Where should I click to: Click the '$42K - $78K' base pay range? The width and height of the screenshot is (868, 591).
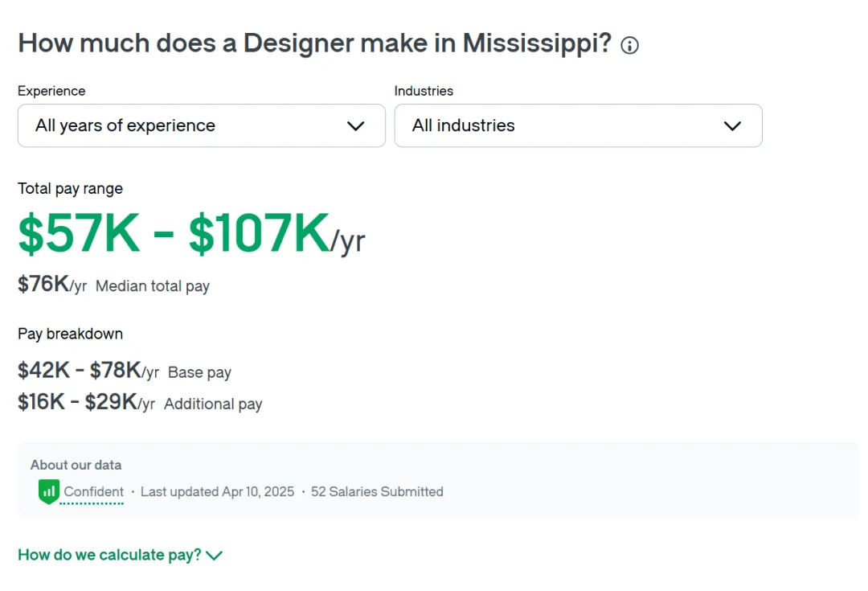point(80,371)
